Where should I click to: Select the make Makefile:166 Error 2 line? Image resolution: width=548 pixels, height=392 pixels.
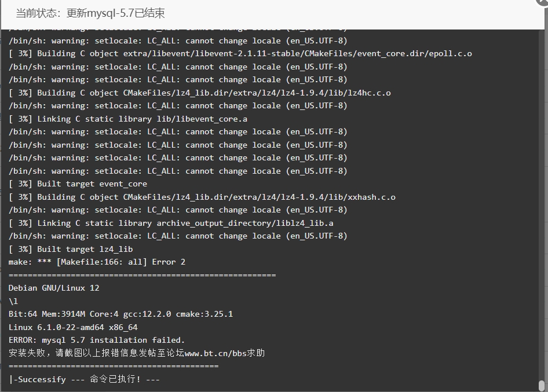97,262
